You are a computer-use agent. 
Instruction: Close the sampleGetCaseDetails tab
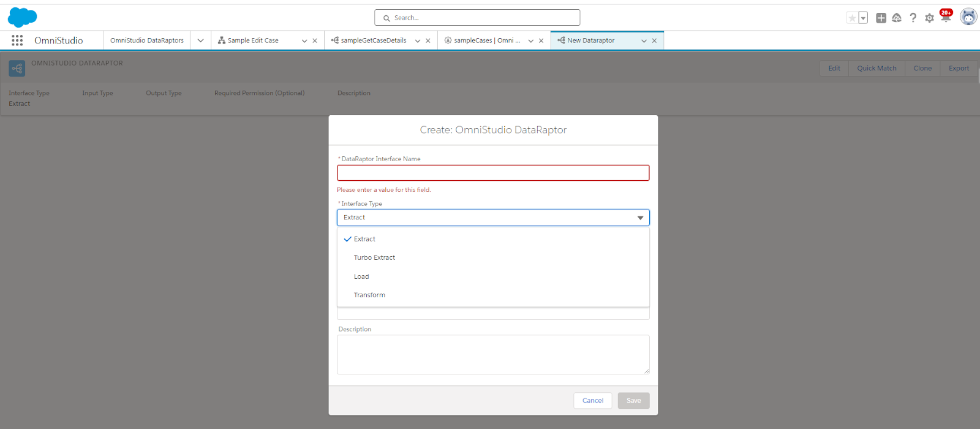pos(428,41)
